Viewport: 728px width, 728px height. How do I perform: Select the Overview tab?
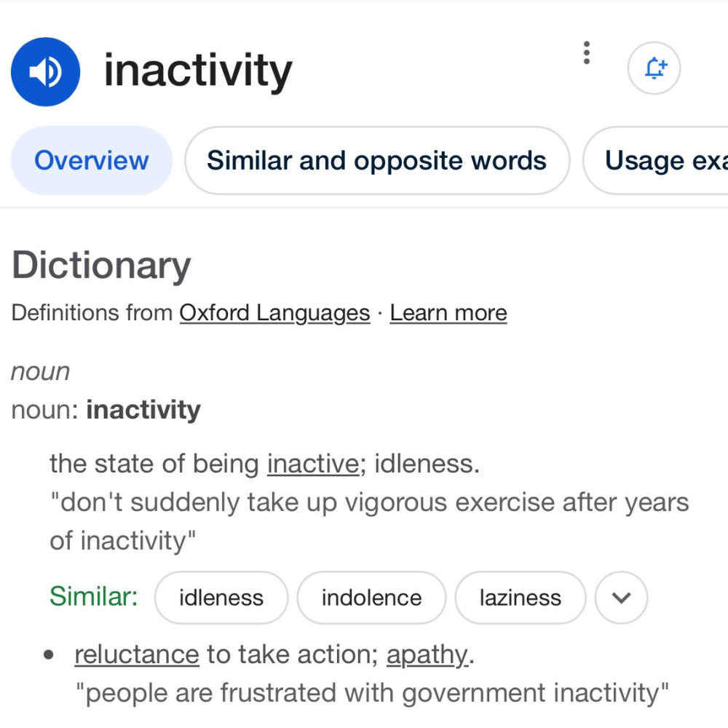(x=92, y=161)
